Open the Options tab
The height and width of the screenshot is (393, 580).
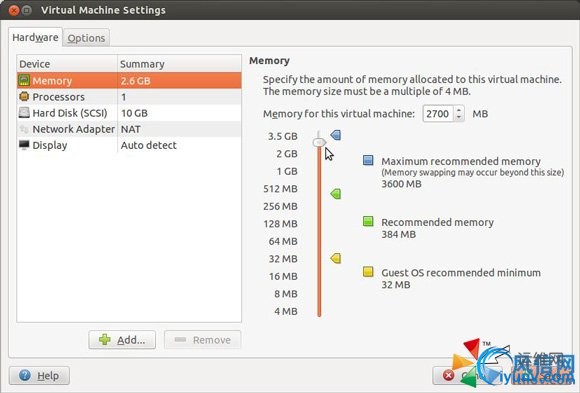click(86, 38)
